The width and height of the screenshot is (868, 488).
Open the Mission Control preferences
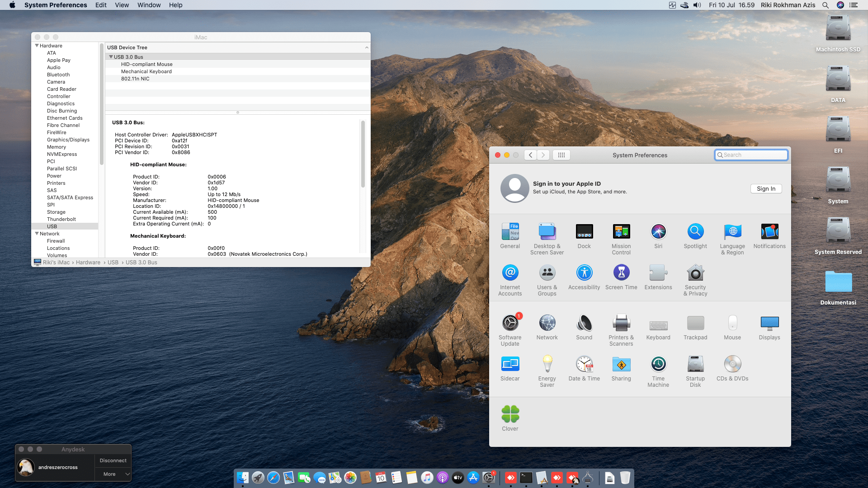[621, 232]
